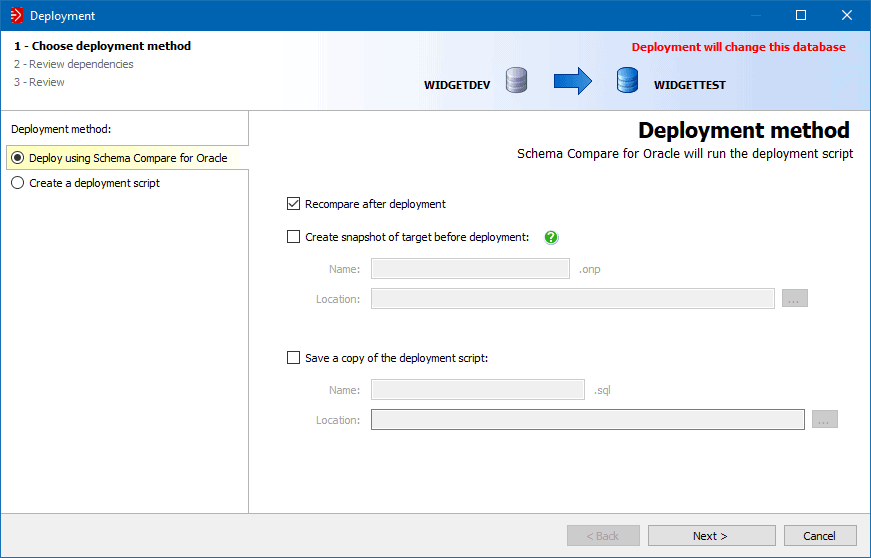Browse for deployment script location

pyautogui.click(x=825, y=420)
